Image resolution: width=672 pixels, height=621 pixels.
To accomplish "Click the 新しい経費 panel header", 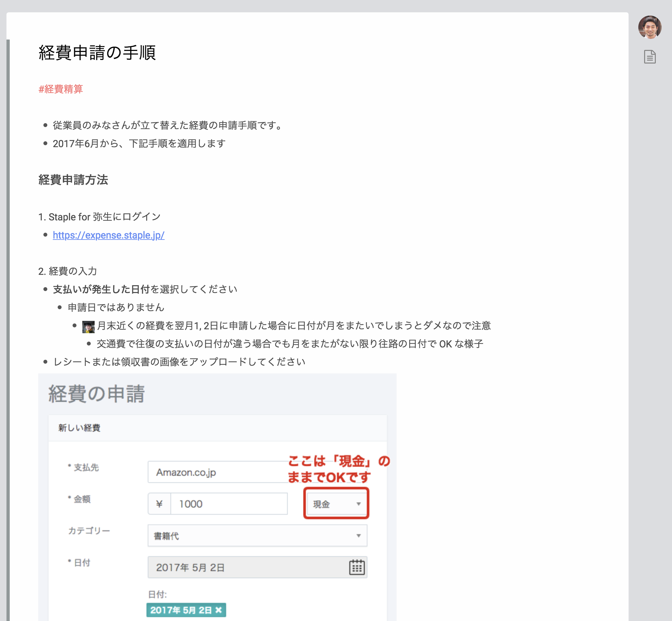I will [x=79, y=428].
